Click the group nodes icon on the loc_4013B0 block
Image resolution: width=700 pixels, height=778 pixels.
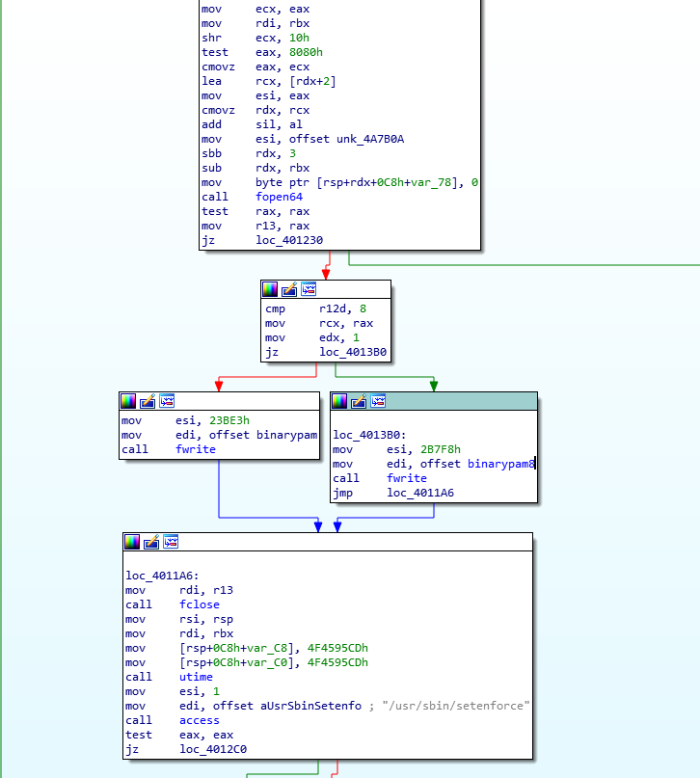pos(378,401)
